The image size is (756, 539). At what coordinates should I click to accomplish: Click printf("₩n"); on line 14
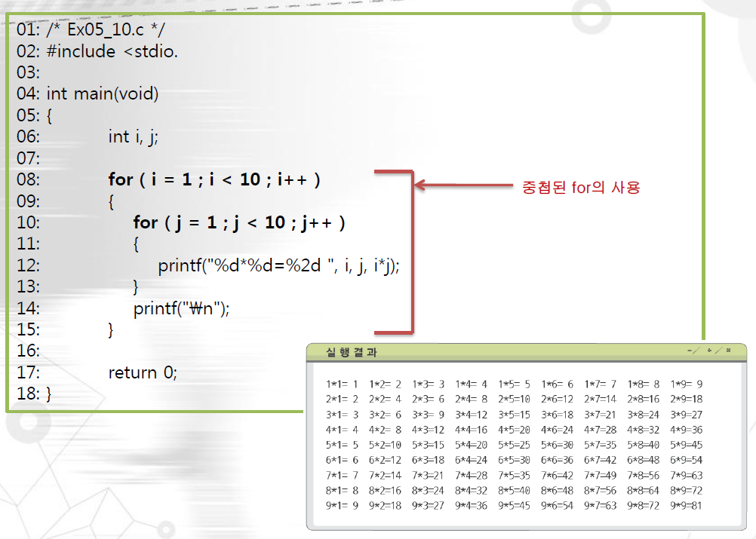point(181,308)
